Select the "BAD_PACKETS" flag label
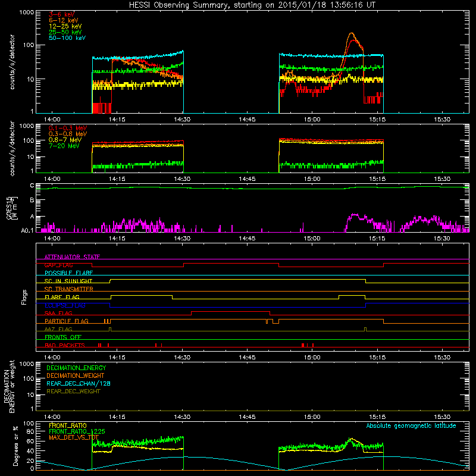The width and height of the screenshot is (476, 476). click(x=65, y=346)
